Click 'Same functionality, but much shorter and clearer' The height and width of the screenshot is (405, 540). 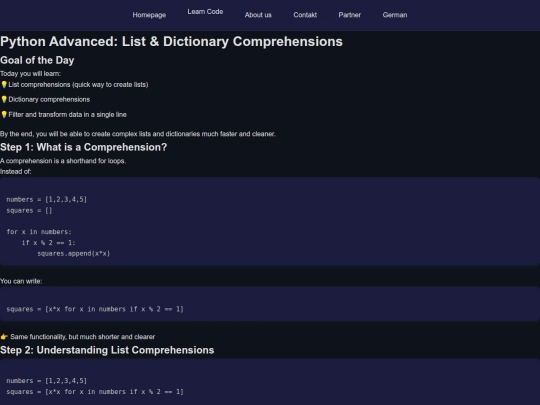[x=83, y=337]
